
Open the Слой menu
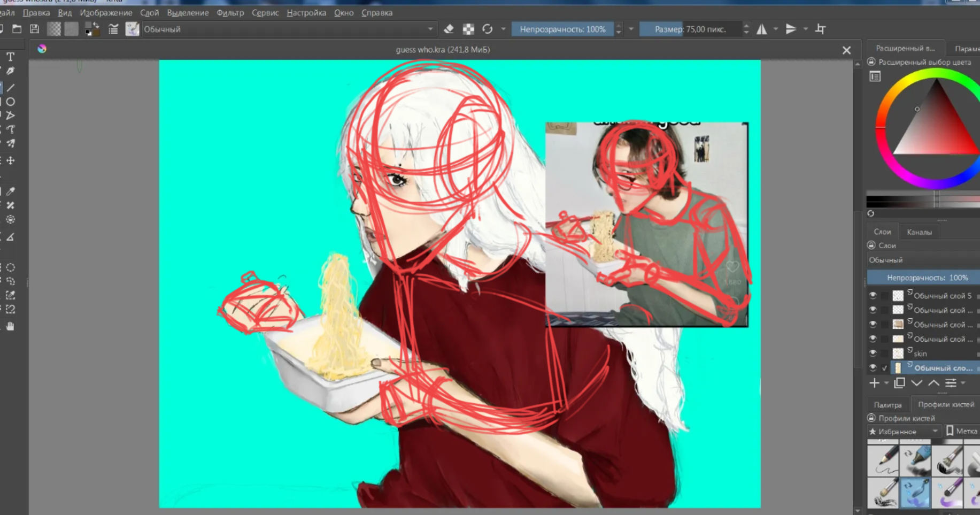click(149, 13)
